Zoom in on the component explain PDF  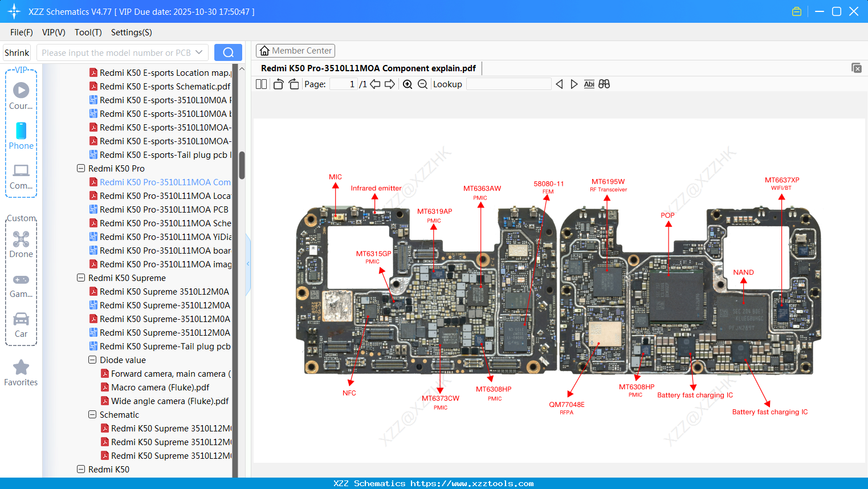point(407,84)
